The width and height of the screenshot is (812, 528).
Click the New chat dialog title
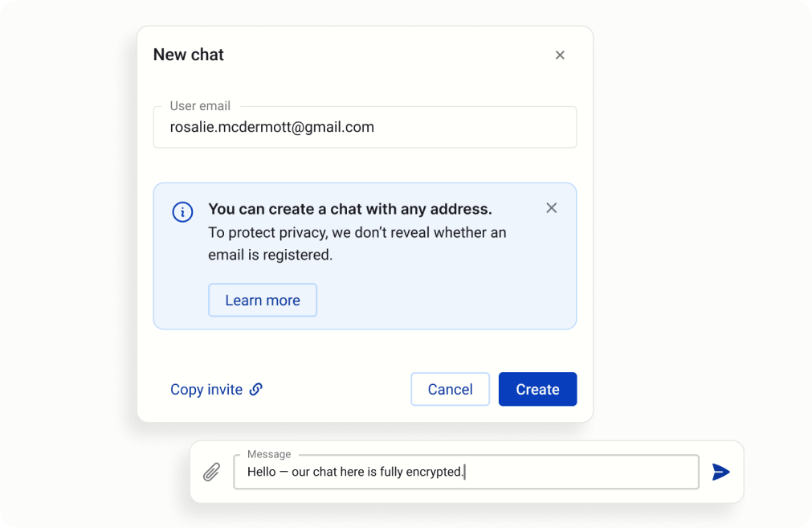tap(189, 55)
